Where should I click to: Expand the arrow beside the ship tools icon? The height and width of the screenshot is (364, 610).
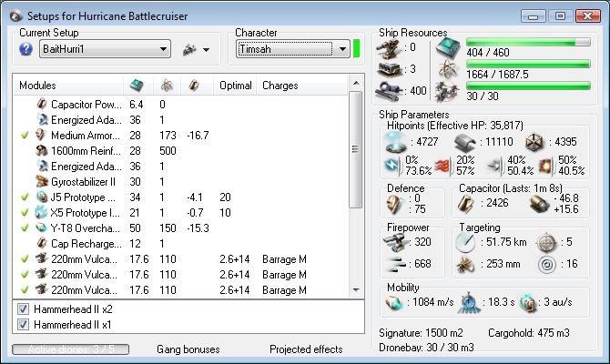click(206, 50)
